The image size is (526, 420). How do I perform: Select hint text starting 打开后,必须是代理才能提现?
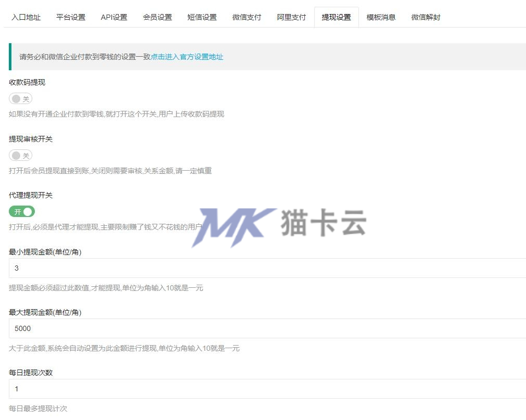coord(105,227)
